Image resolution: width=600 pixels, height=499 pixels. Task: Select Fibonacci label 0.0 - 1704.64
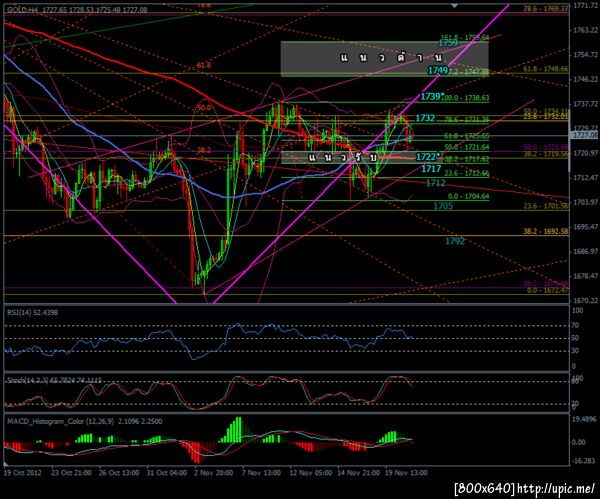coord(468,196)
